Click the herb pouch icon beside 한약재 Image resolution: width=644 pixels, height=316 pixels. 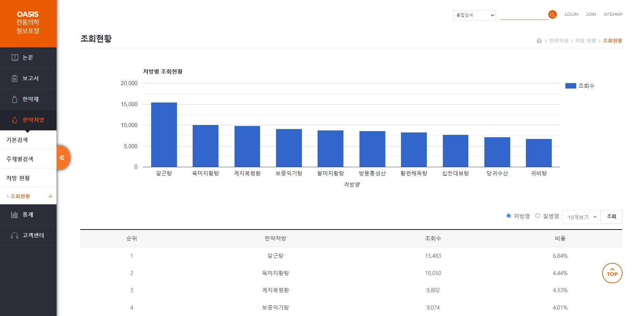coord(15,99)
